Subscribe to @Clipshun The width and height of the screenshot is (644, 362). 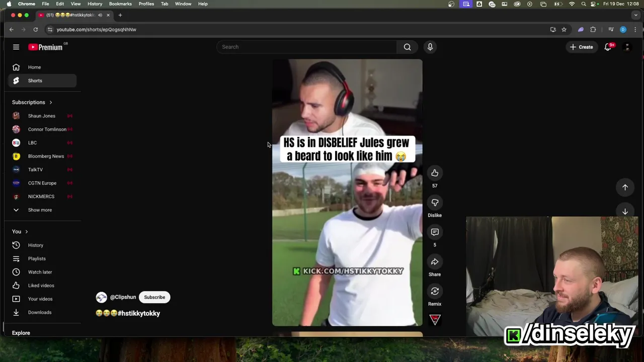[154, 297]
